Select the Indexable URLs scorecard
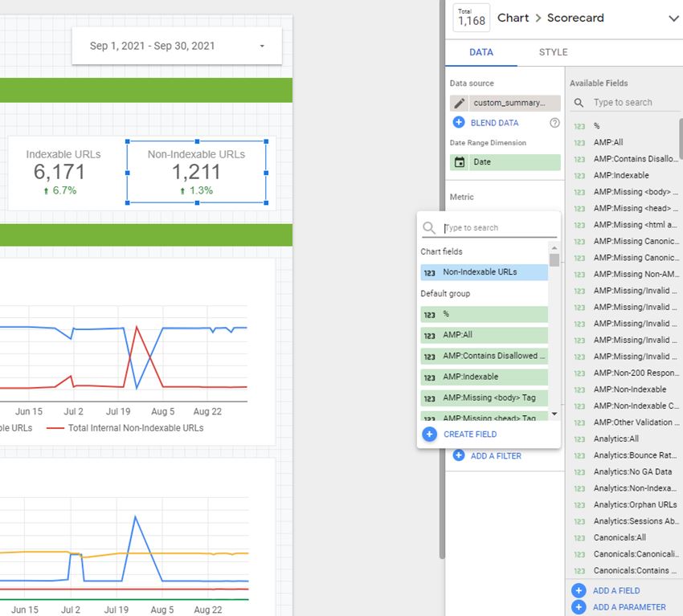Screen dimensions: 683x616 point(63,173)
